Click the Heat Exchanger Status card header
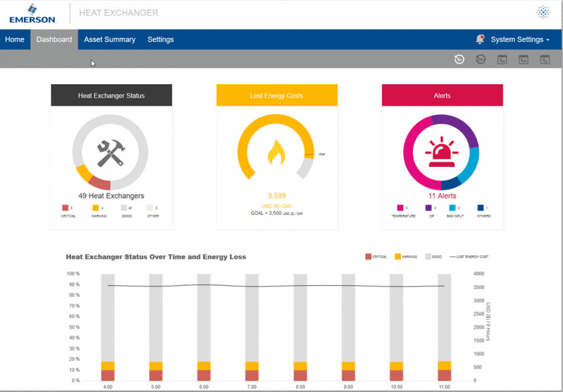The image size is (563, 392). tap(112, 95)
